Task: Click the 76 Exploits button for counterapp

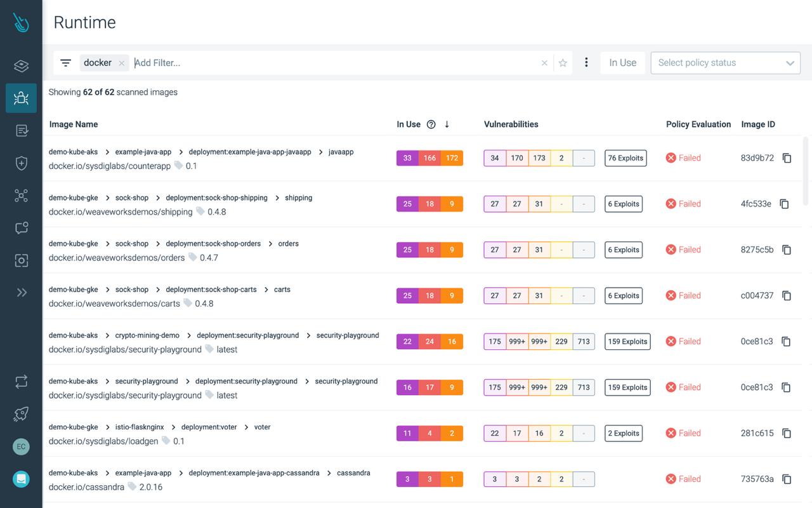Action: (625, 157)
